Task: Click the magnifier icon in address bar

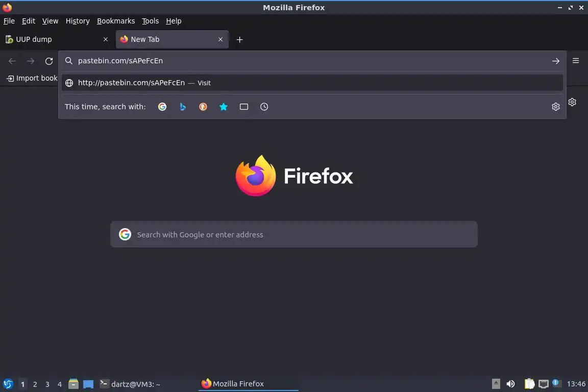Action: [x=68, y=61]
